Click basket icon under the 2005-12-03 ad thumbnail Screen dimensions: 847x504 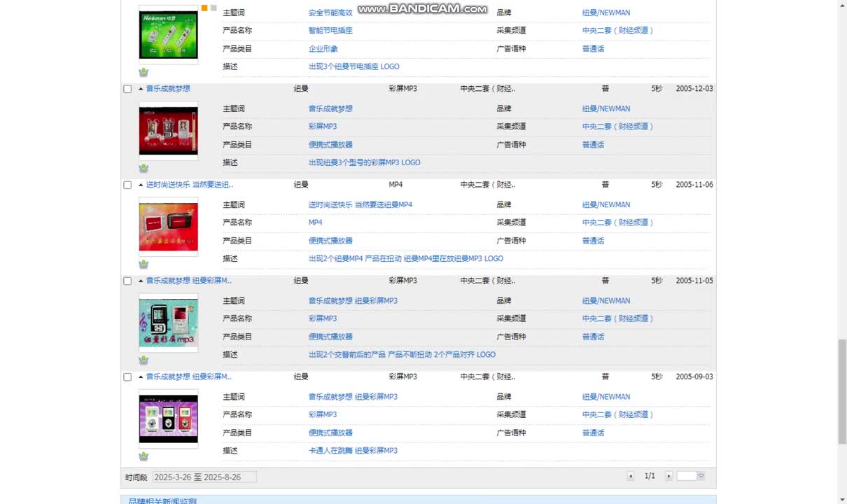143,168
